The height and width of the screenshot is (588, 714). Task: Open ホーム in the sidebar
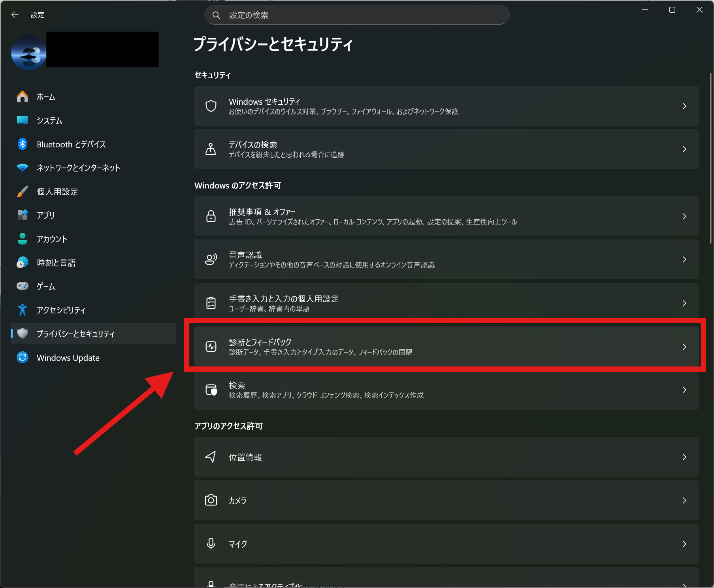[x=93, y=97]
